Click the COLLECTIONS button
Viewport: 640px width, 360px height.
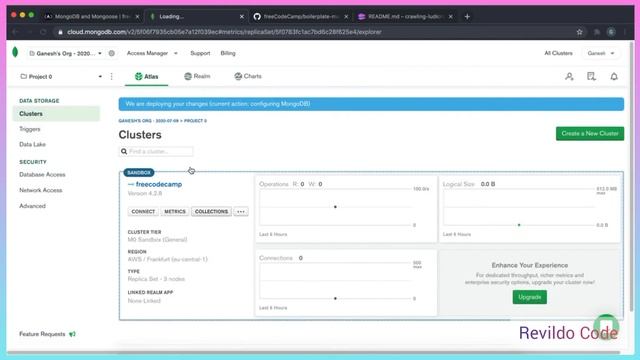click(x=211, y=211)
